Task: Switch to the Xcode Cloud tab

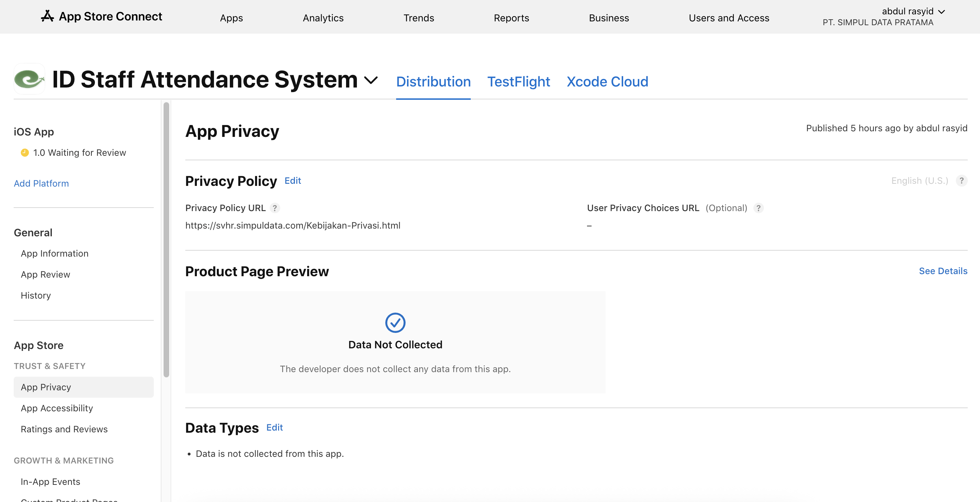Action: 607,82
